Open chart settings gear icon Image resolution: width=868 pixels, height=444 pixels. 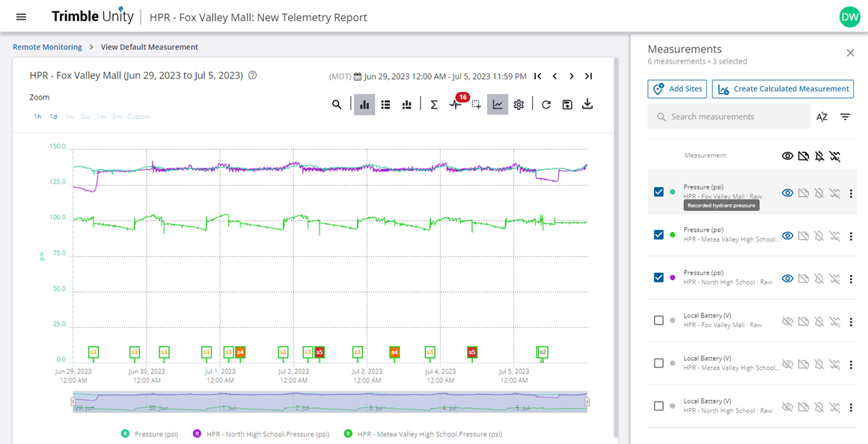click(x=519, y=105)
